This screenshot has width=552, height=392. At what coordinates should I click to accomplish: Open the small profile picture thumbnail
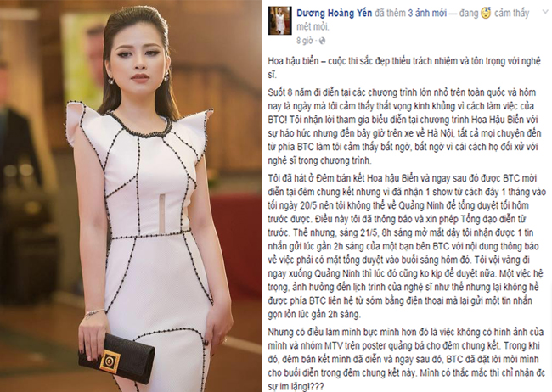(x=279, y=20)
